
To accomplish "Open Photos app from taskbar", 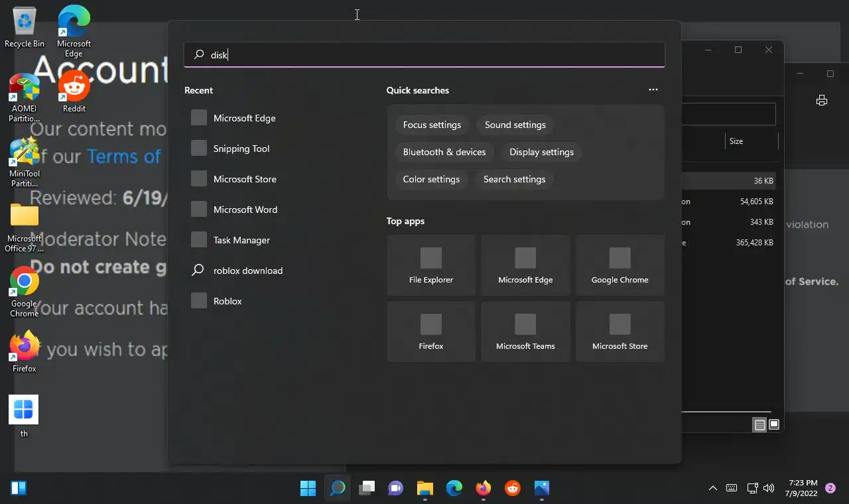I will 542,489.
